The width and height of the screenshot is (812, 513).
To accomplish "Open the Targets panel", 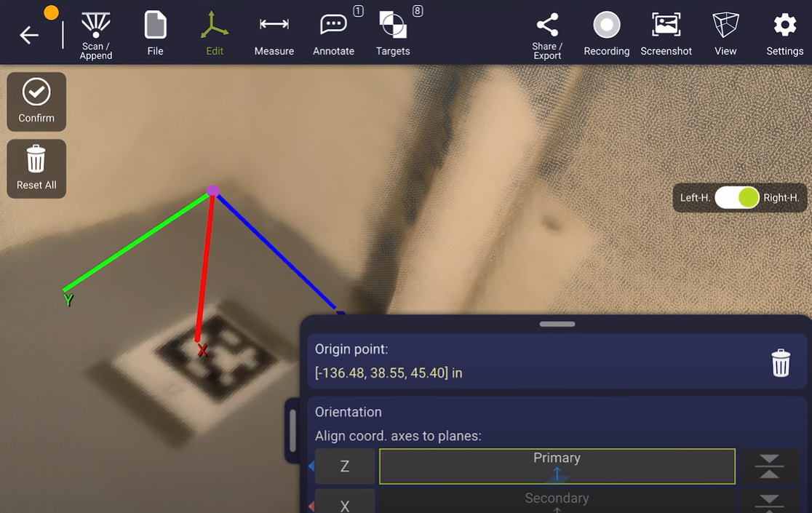I will click(x=392, y=34).
